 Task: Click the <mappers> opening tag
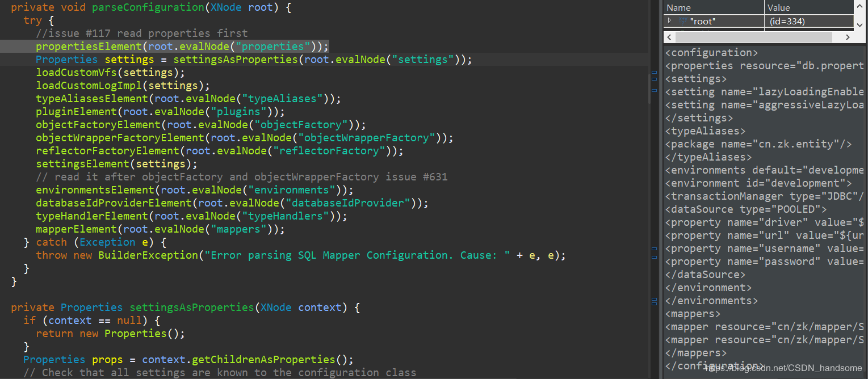tap(693, 314)
